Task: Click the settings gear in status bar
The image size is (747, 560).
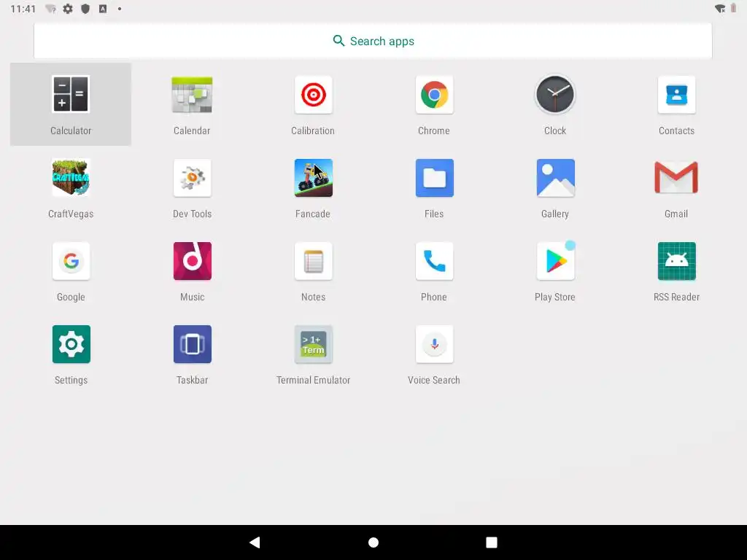Action: point(68,9)
